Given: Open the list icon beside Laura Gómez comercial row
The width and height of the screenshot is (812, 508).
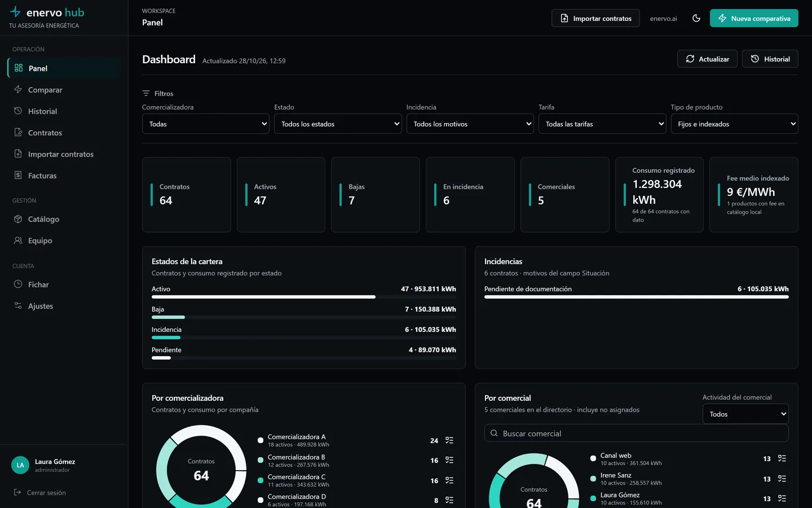Looking at the screenshot, I should [782, 498].
